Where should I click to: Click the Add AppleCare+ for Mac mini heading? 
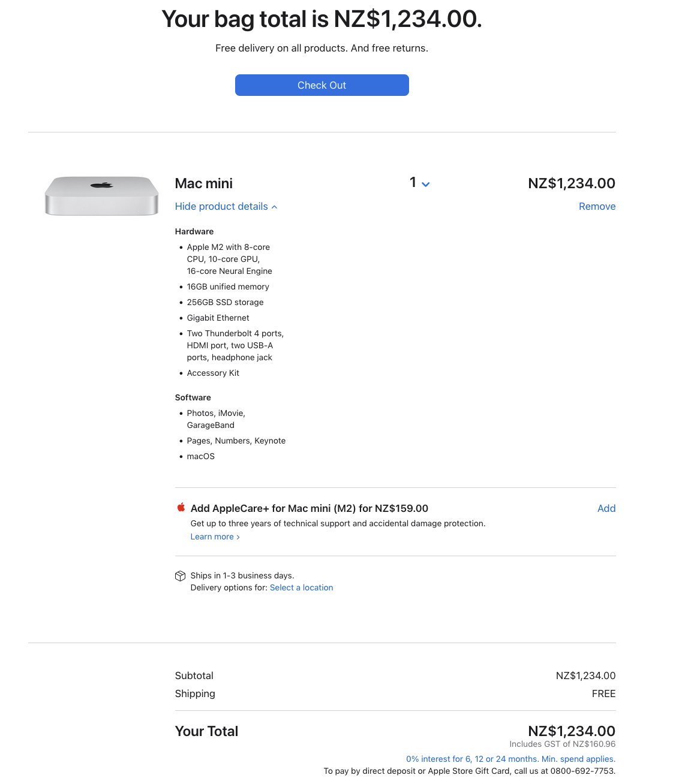click(309, 508)
